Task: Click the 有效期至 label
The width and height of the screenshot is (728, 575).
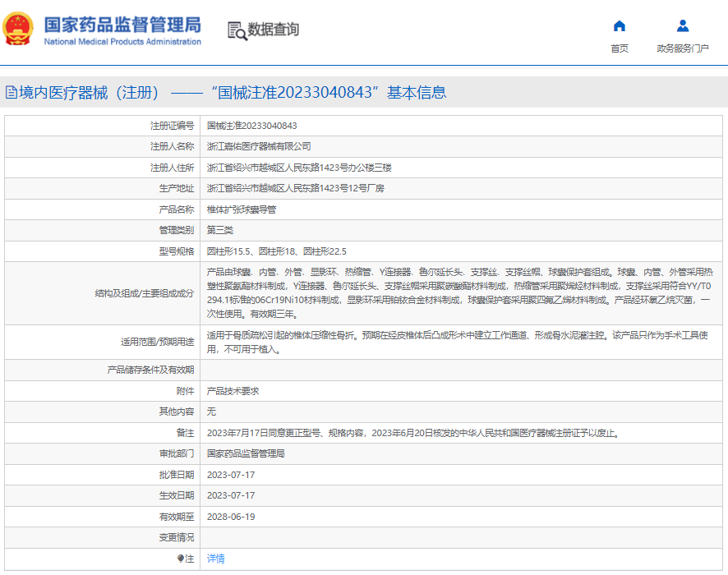Action: 177,517
